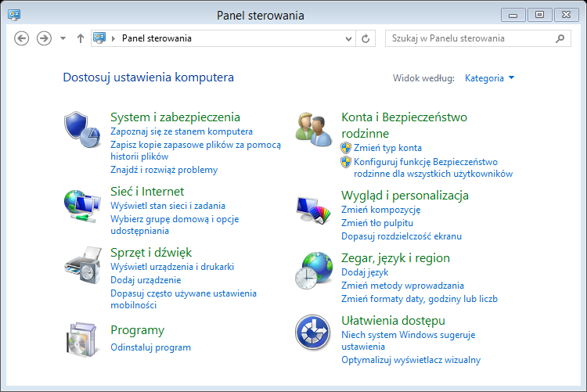Click Dopasuj rozdzielczość ekranu
The height and width of the screenshot is (392, 587).
point(402,236)
